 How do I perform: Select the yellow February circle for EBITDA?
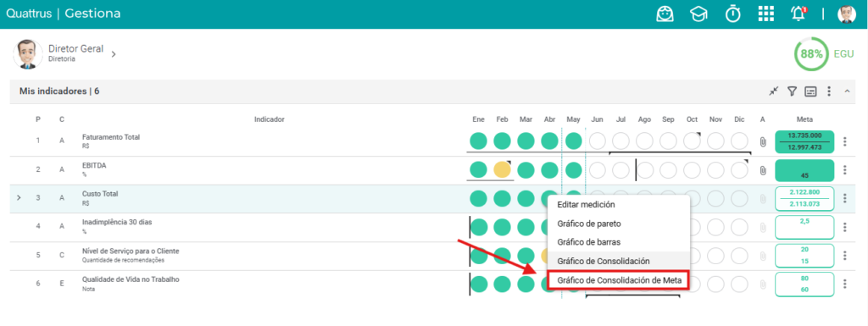(x=502, y=169)
